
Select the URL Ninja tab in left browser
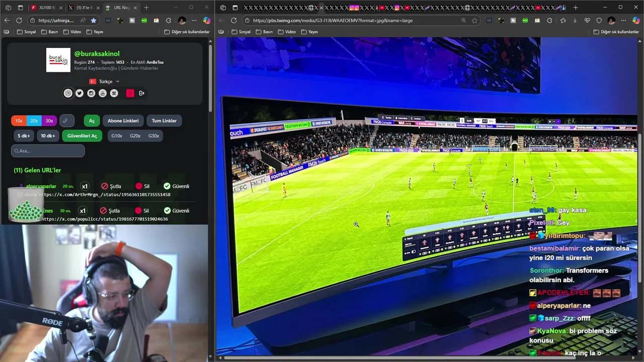(121, 8)
